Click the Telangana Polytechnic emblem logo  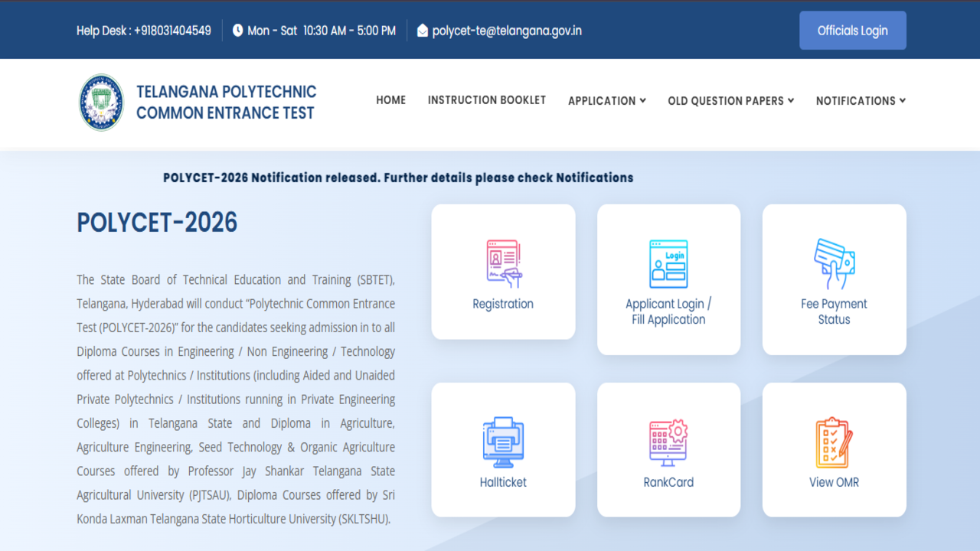(101, 103)
